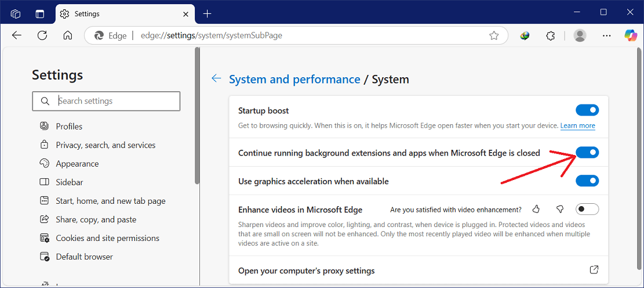Click the Copilot icon in toolbar

tap(631, 35)
